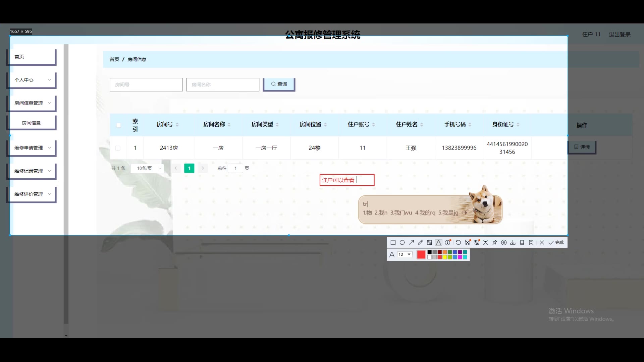Collapse the 房间信息管理 sidebar menu
The width and height of the screenshot is (644, 362).
32,103
